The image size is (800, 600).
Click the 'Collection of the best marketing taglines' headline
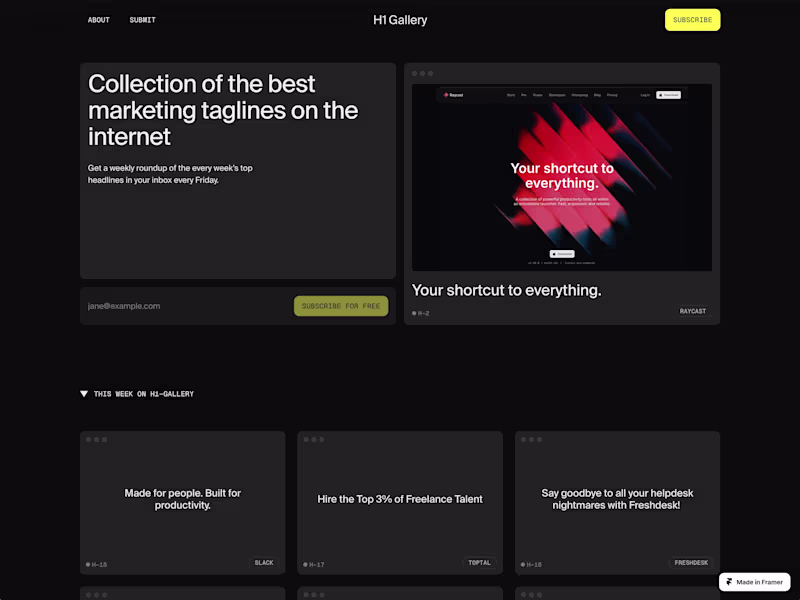(223, 110)
